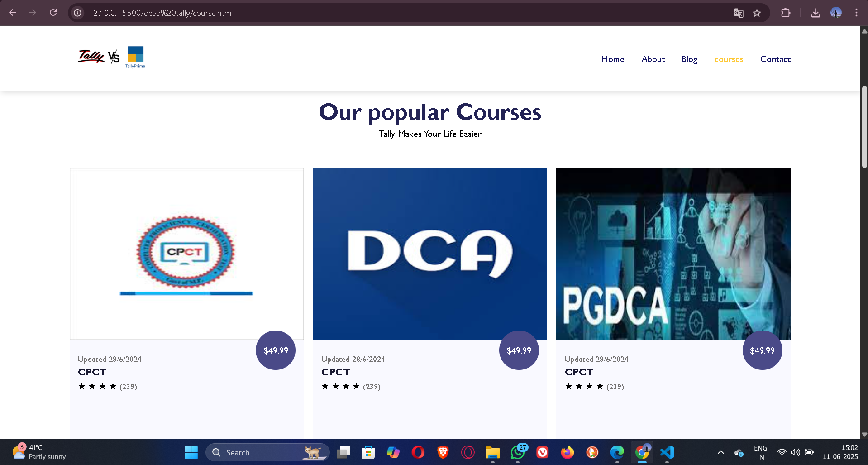The height and width of the screenshot is (465, 868).
Task: Toggle the bookmark star for this page
Action: 757,13
